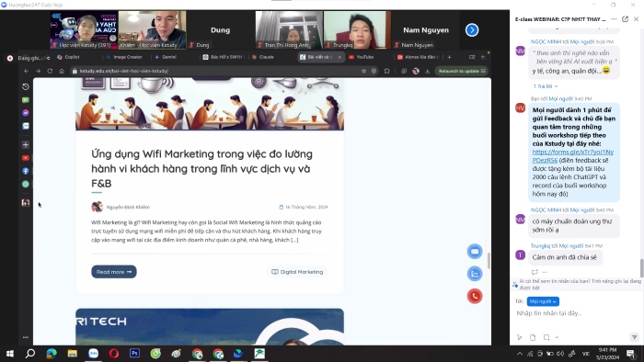Pop out the chat panel

pos(625,19)
